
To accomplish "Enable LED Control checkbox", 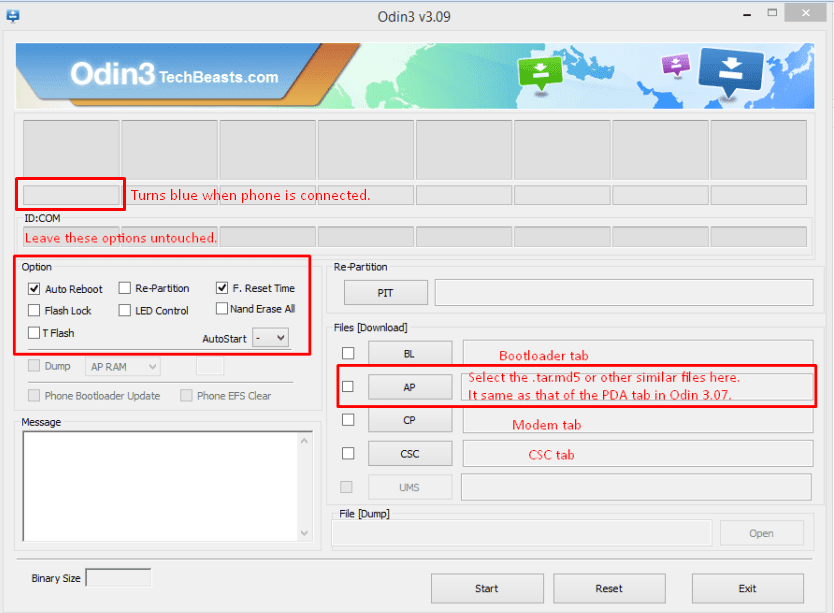I will (x=125, y=310).
